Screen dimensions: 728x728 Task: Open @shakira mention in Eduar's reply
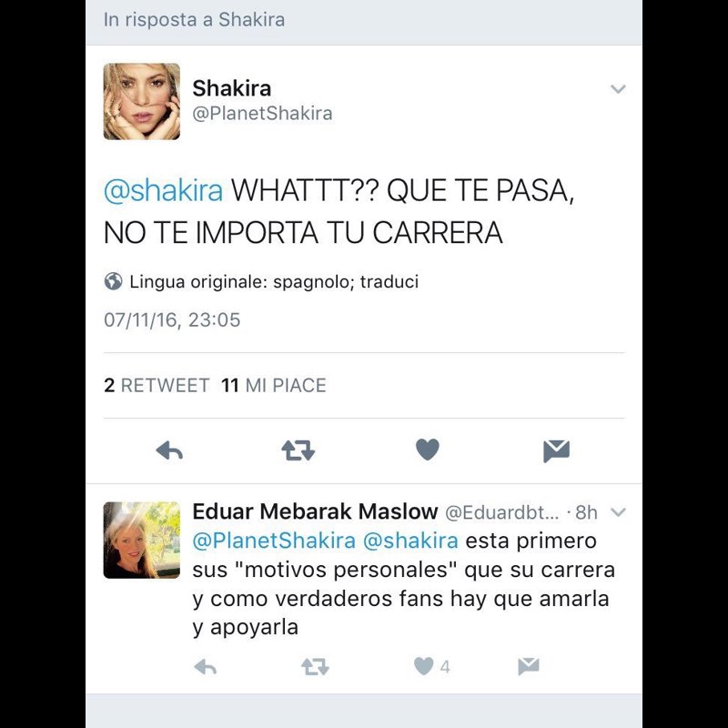tap(410, 541)
